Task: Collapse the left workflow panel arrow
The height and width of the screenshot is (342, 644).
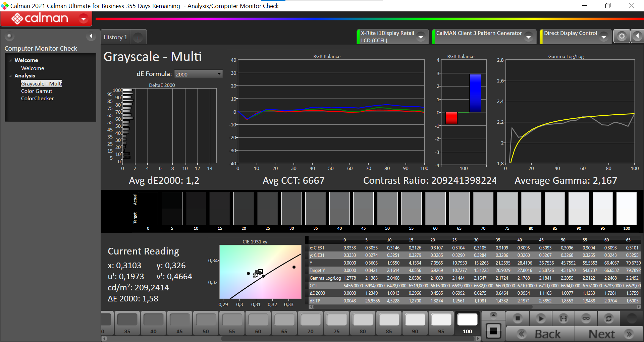Action: coord(91,36)
